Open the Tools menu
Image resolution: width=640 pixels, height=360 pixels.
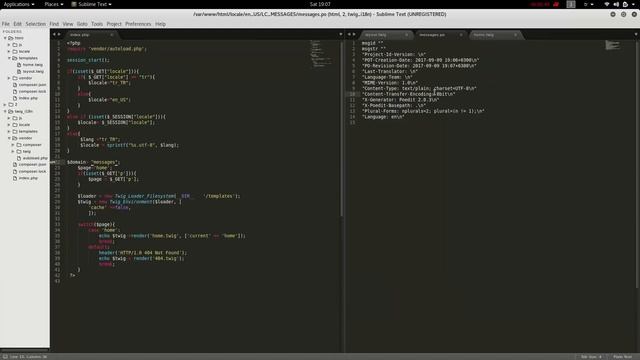(97, 24)
